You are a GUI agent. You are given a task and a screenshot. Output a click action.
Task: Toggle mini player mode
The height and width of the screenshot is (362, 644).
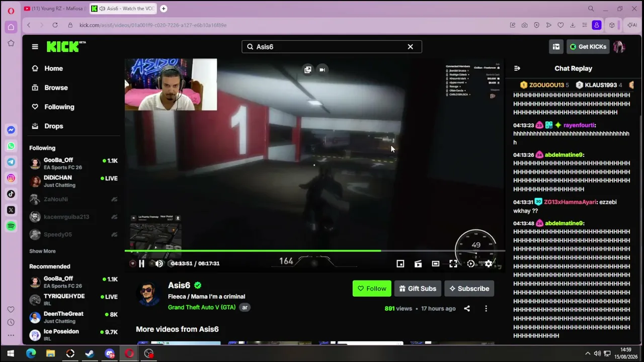tap(400, 263)
